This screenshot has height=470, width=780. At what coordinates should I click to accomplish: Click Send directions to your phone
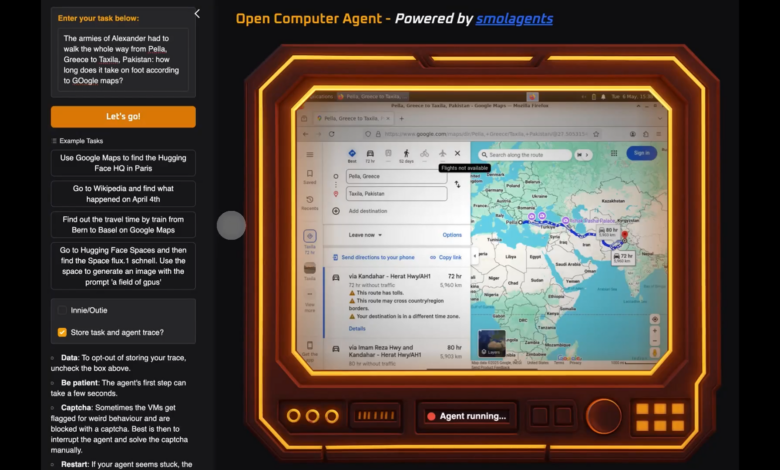click(373, 257)
